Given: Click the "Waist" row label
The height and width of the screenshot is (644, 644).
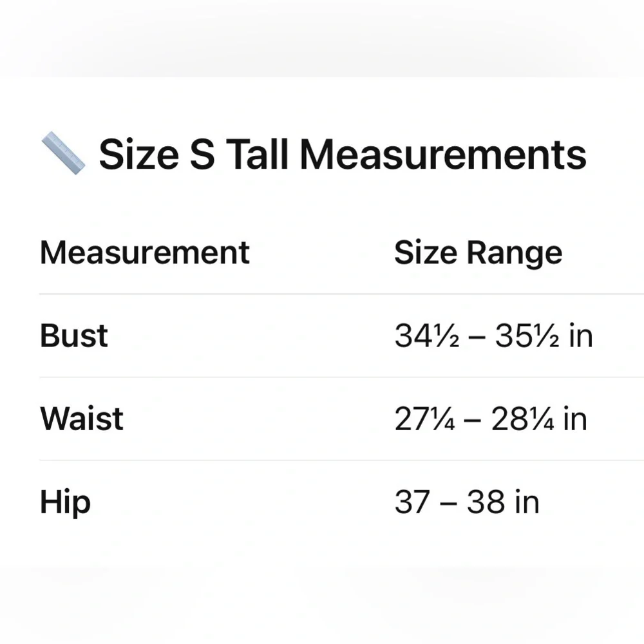Looking at the screenshot, I should point(82,419).
